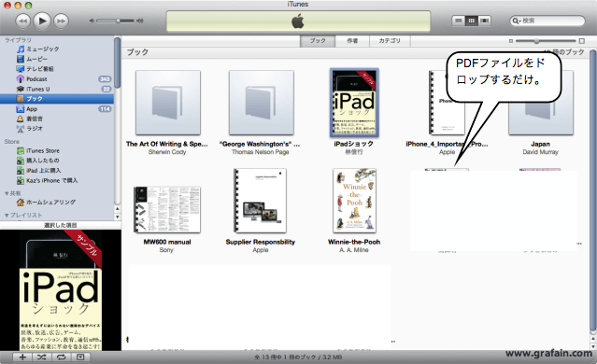Click the Apple logo status display
Image resolution: width=597 pixels, height=364 pixels.
(298, 21)
